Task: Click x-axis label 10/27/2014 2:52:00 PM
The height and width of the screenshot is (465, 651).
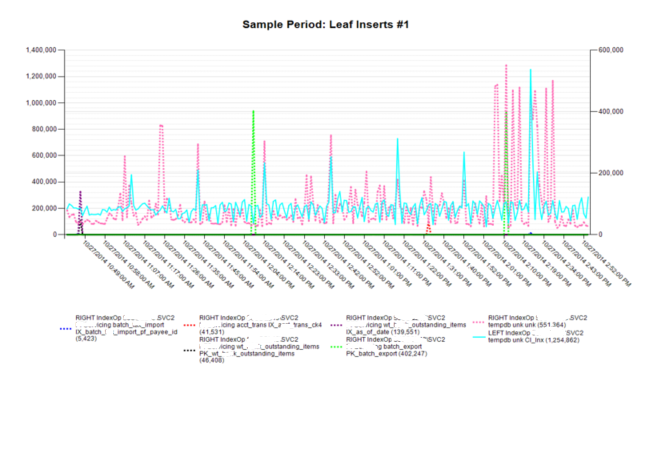Action: tap(607, 263)
